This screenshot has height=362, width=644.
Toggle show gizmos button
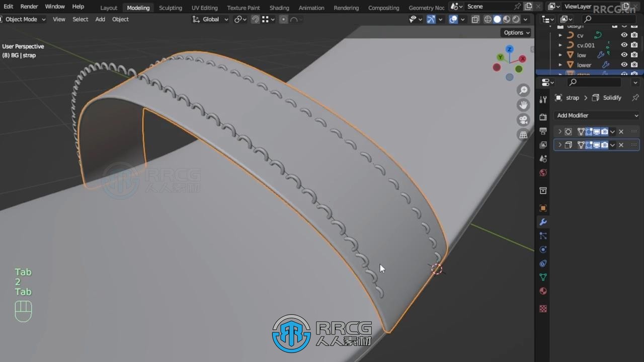point(431,19)
